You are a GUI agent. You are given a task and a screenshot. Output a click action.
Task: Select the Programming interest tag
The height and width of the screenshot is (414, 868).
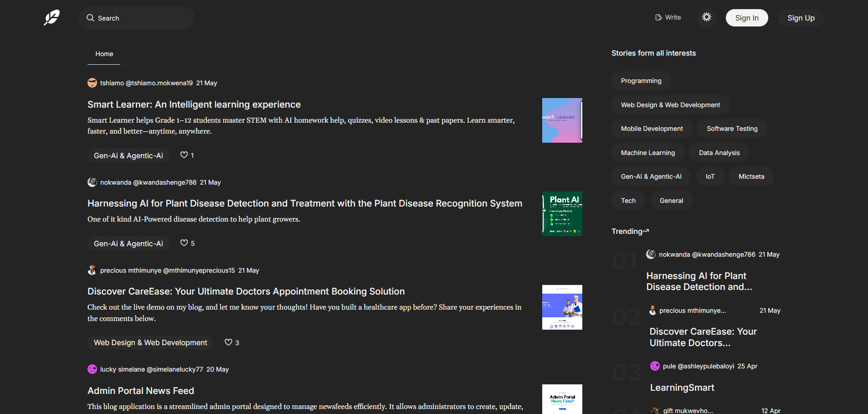641,81
